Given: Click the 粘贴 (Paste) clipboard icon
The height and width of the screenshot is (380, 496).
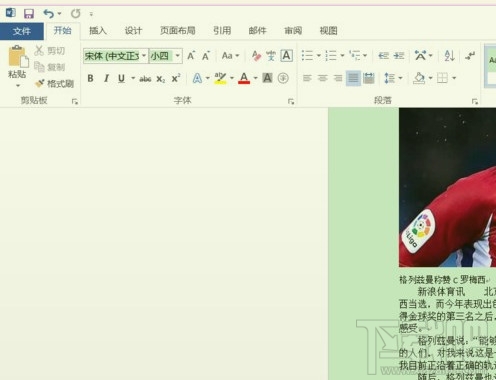Looking at the screenshot, I should [18, 56].
